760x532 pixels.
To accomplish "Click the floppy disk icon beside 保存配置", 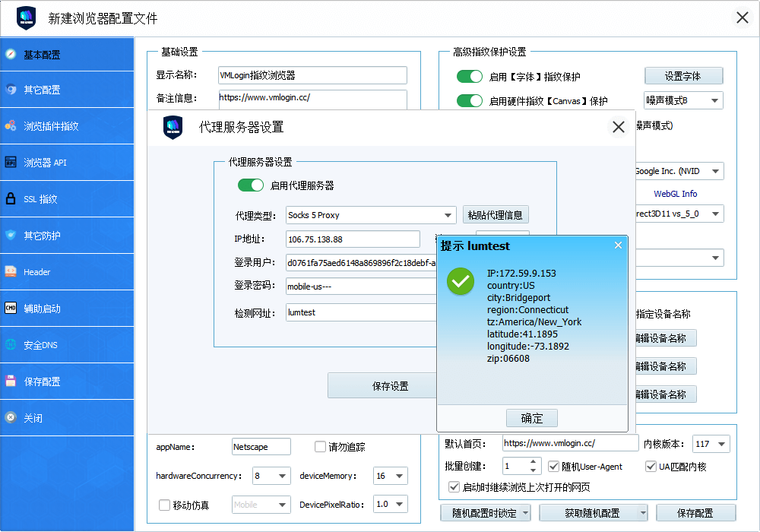I will 11,382.
